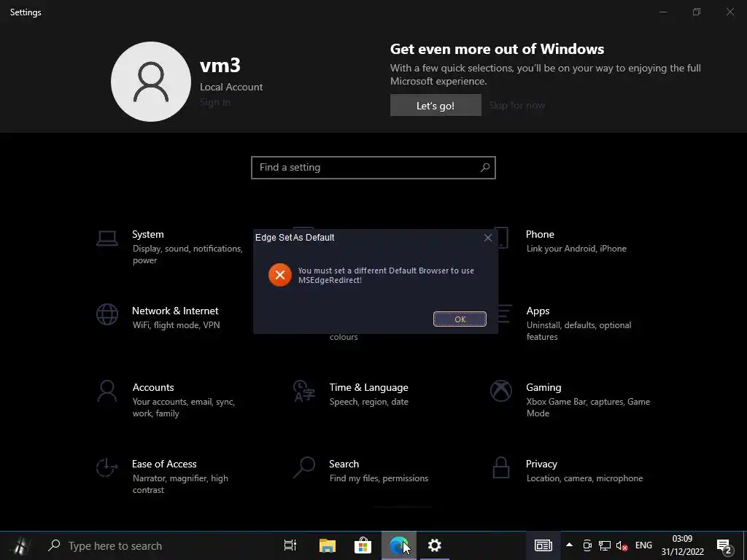Click the muted volume tray icon
747x560 pixels.
pos(622,545)
